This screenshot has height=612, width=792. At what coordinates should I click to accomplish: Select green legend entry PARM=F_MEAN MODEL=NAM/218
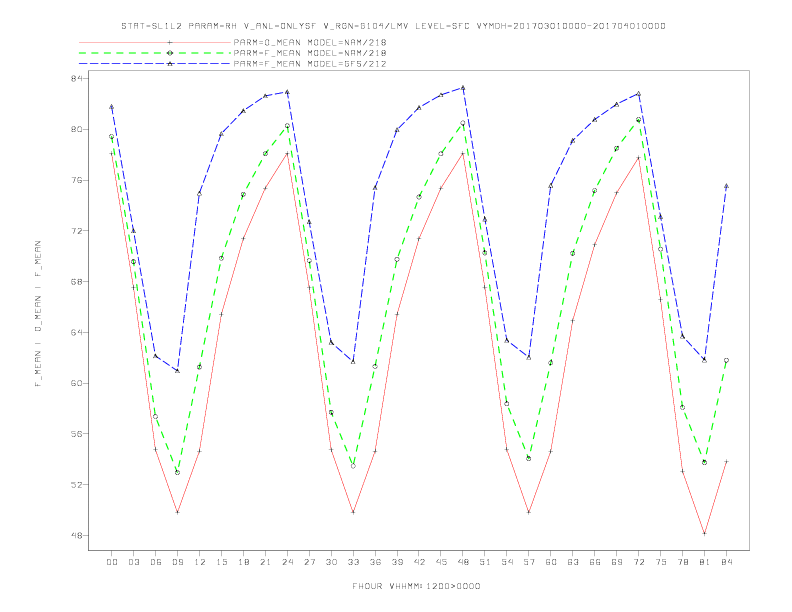click(310, 53)
